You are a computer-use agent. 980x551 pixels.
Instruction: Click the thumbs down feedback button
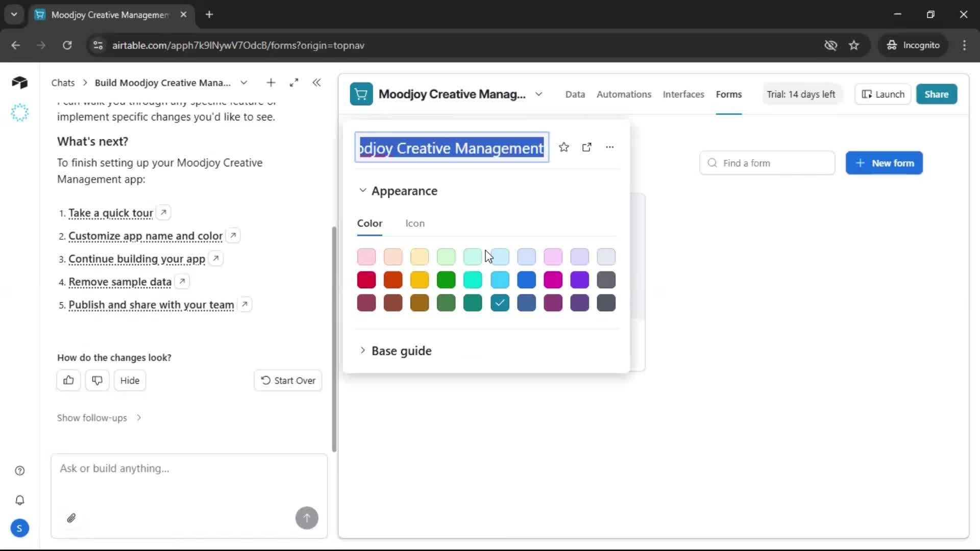pos(97,380)
